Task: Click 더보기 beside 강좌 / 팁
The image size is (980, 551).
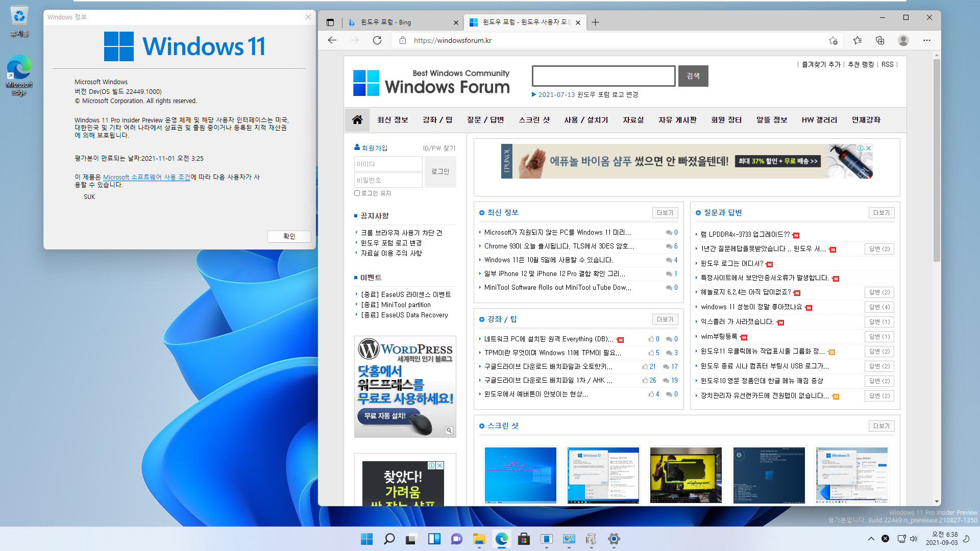Action: coord(665,319)
